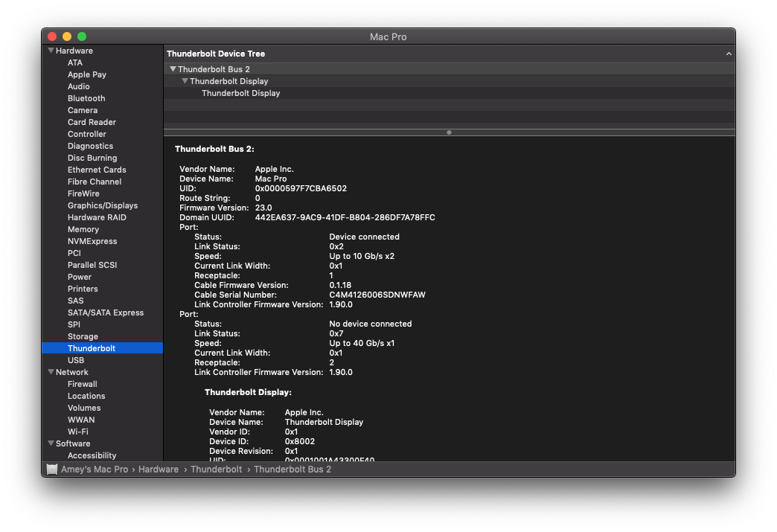Select Audio in the sidebar
This screenshot has width=777, height=532.
point(79,86)
